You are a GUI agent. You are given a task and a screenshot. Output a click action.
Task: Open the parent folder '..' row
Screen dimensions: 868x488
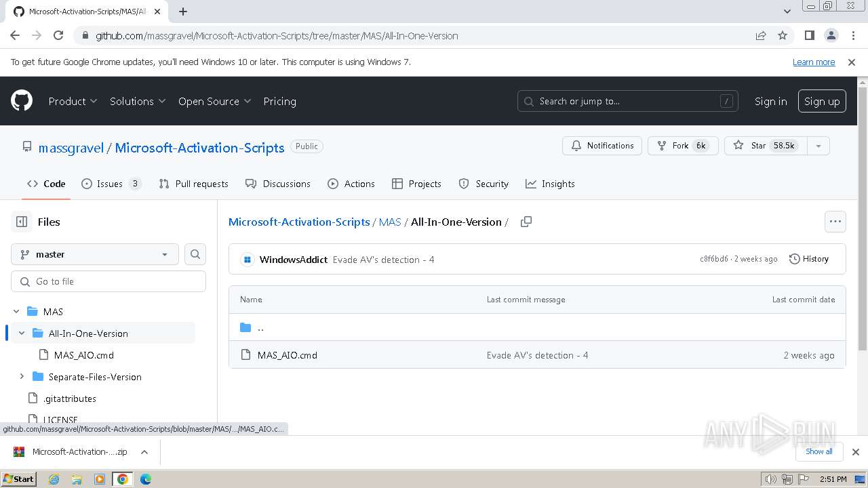coord(537,327)
